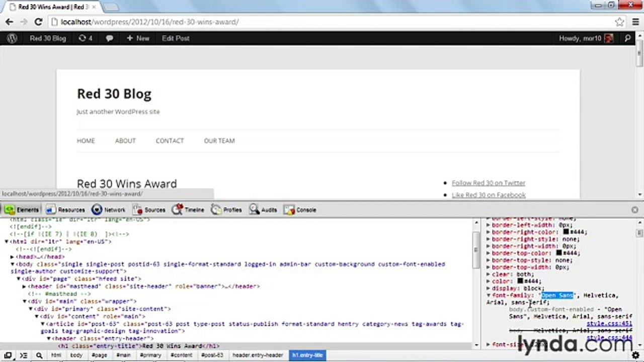
Task: Click the border-top-color #444 swatch
Action: coord(559,253)
